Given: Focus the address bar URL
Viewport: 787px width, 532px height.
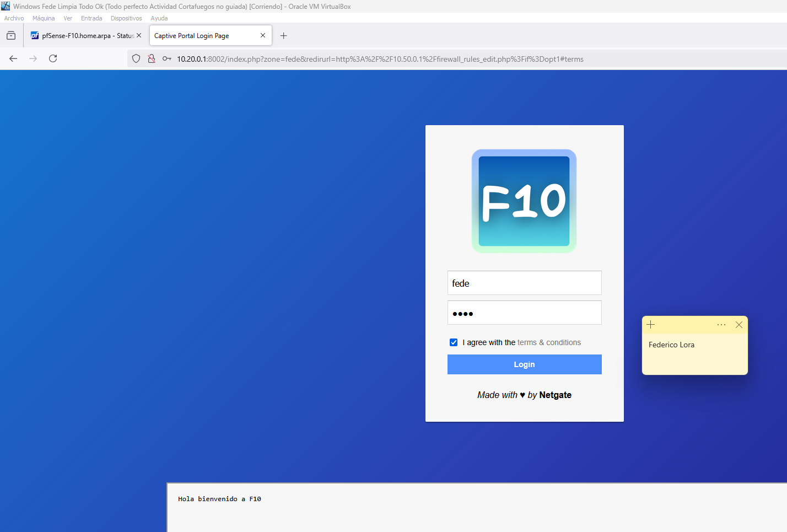Looking at the screenshot, I should point(380,59).
